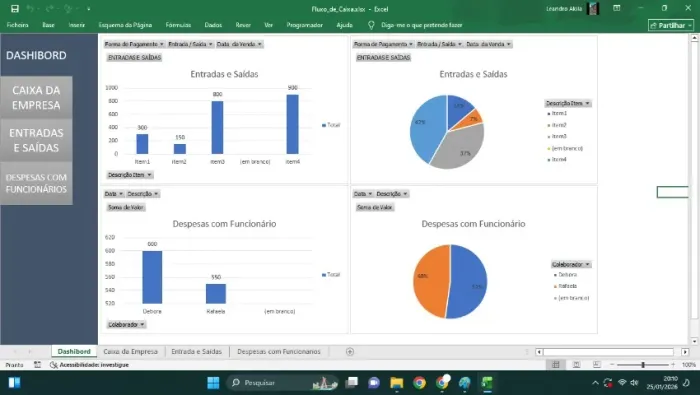Viewport: 700px width, 395px height.
Task: Select the Dashibord sheet tab
Action: [74, 352]
